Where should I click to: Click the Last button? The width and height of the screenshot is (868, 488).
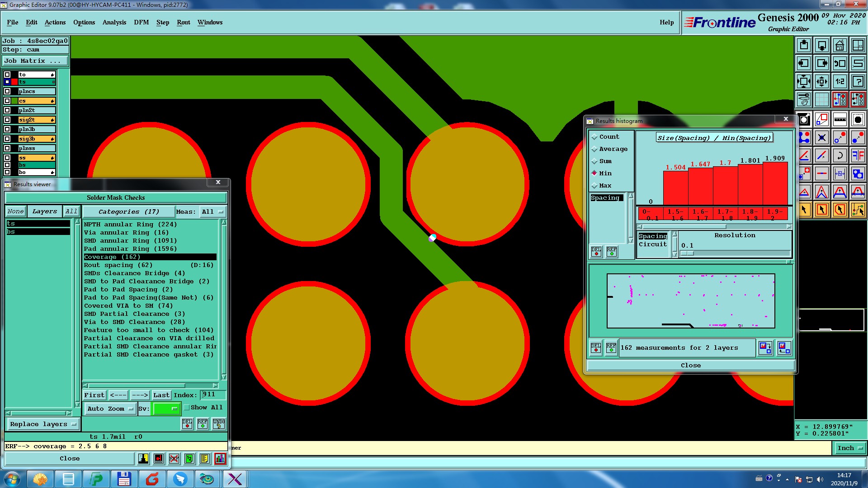coord(161,395)
